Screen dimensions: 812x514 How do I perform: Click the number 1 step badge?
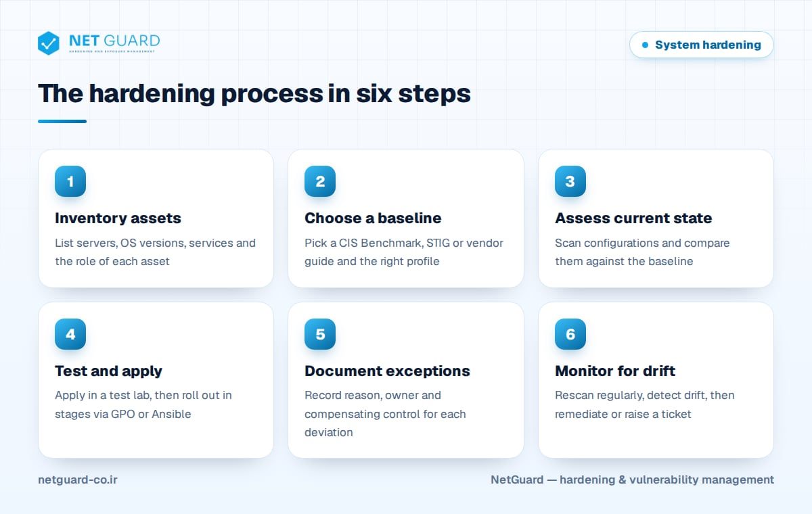(x=70, y=181)
